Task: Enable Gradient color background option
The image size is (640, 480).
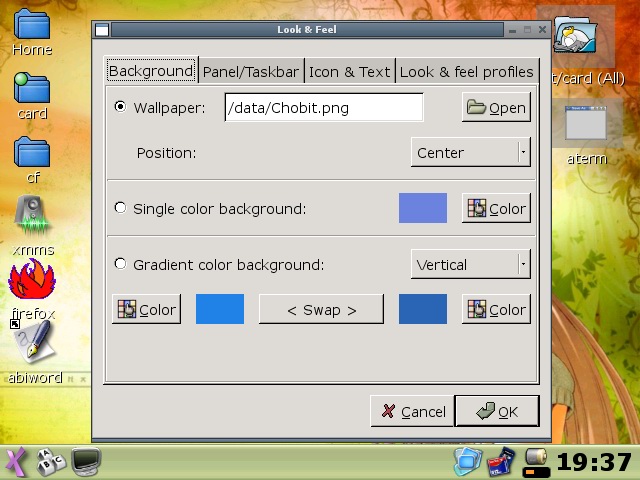Action: [121, 265]
